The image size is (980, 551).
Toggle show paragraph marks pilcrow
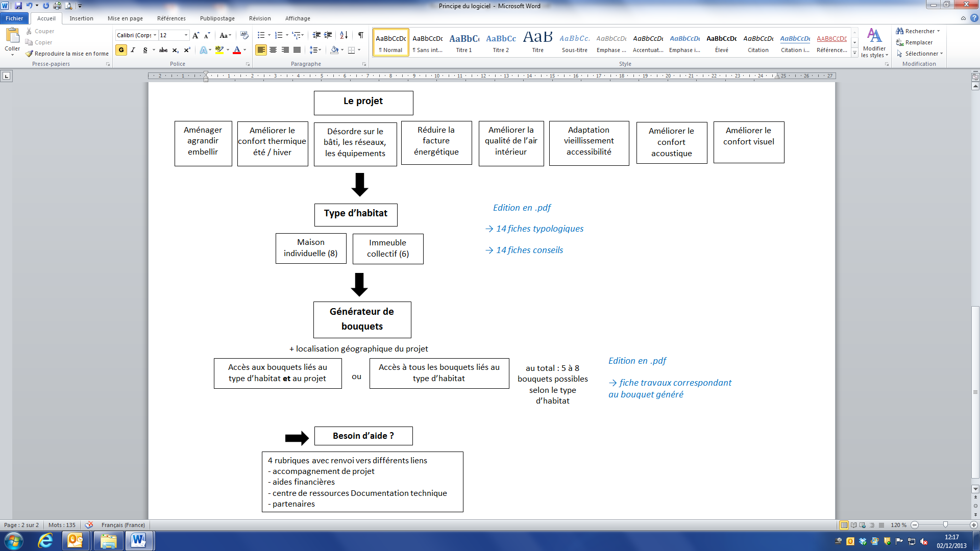pos(361,35)
